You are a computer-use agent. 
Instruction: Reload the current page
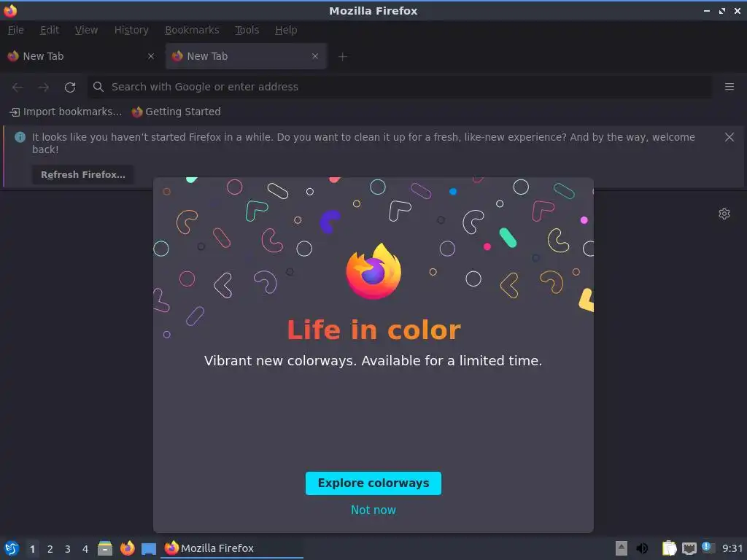(70, 87)
